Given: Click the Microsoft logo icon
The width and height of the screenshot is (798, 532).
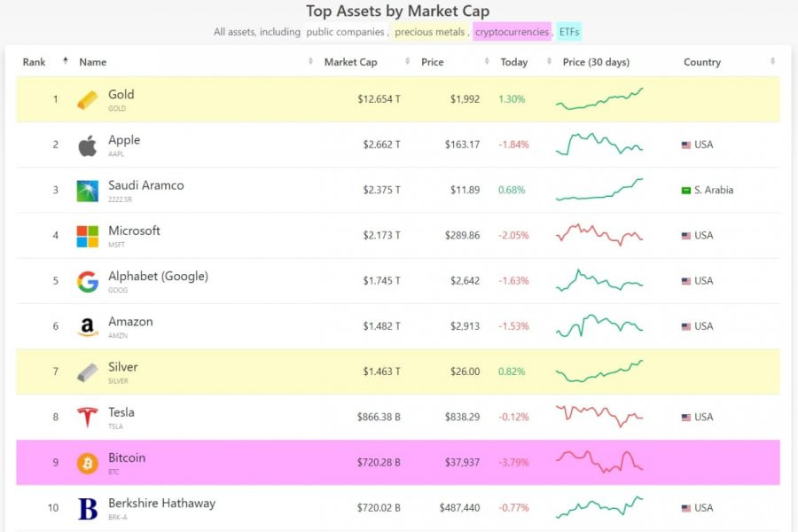Looking at the screenshot, I should tap(87, 236).
